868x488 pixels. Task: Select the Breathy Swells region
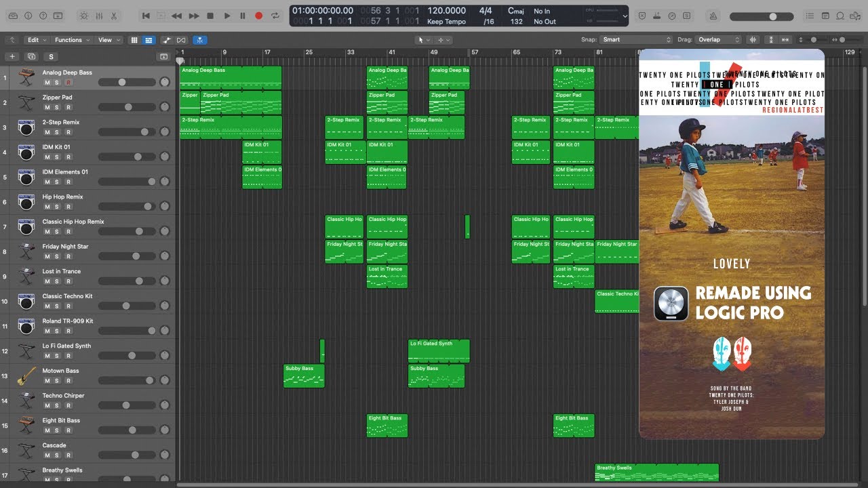(656, 472)
